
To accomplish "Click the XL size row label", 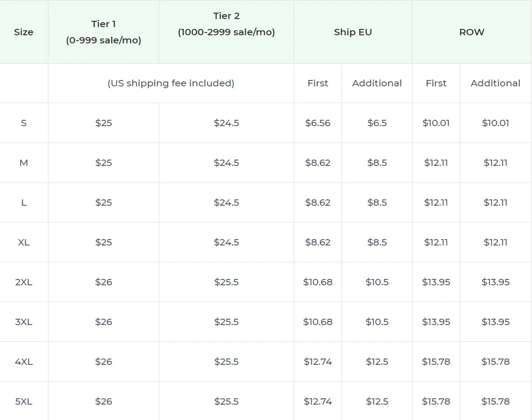I will pyautogui.click(x=24, y=242).
